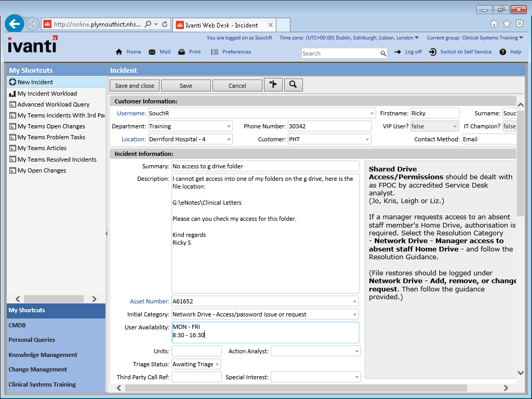Click the Save and close button
Screen dimensions: 532x399
tap(135, 86)
